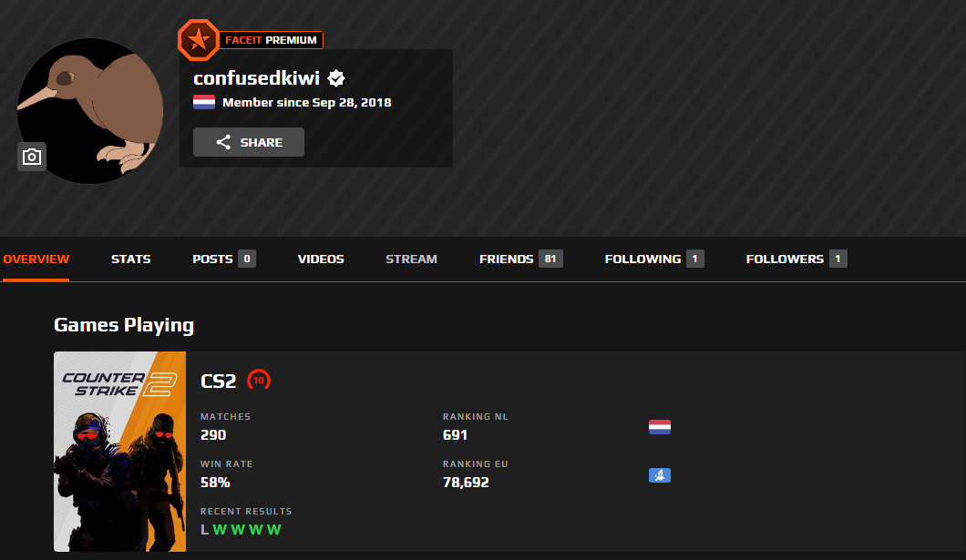Screen dimensions: 966x560
Task: Open the Counter-Strike 2 game thumbnail
Action: tap(119, 452)
